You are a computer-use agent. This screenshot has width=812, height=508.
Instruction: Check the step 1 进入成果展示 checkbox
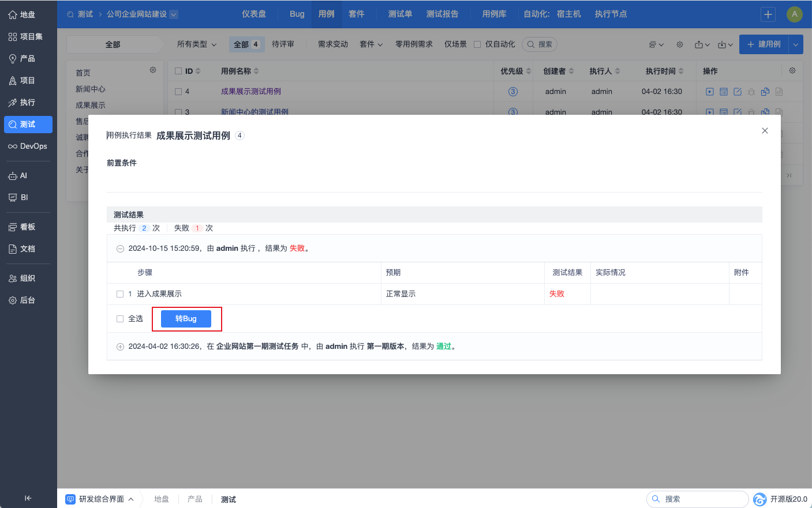point(120,294)
